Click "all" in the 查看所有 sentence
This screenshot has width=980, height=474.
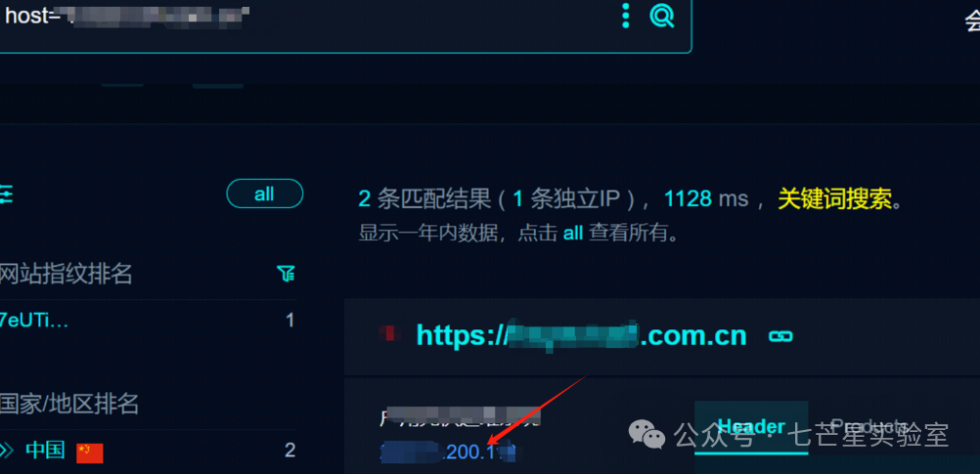point(572,234)
